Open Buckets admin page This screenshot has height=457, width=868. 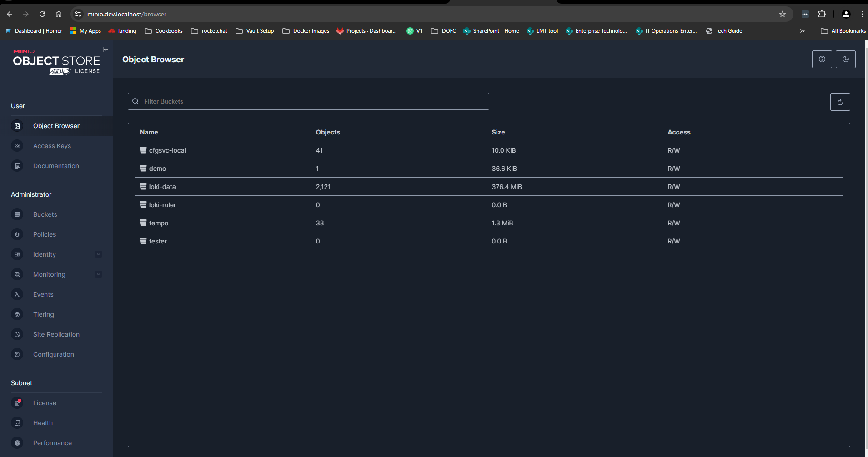[x=45, y=214]
